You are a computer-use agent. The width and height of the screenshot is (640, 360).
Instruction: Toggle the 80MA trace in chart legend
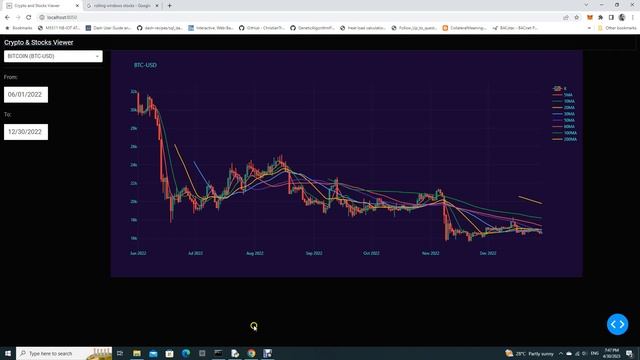pos(564,127)
